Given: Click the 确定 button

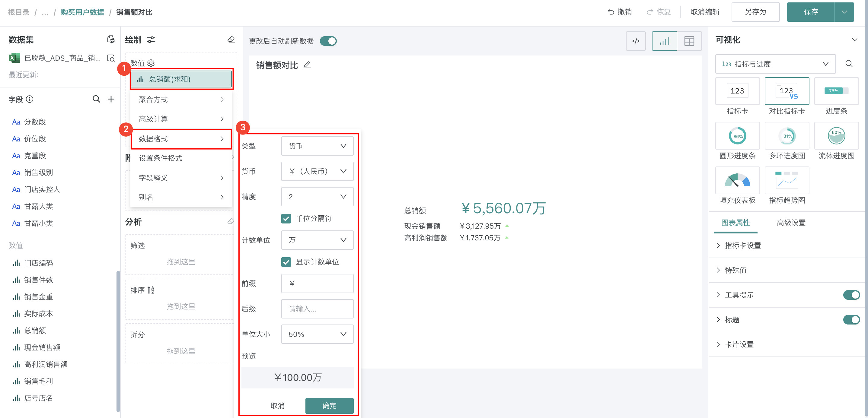Looking at the screenshot, I should pyautogui.click(x=329, y=406).
